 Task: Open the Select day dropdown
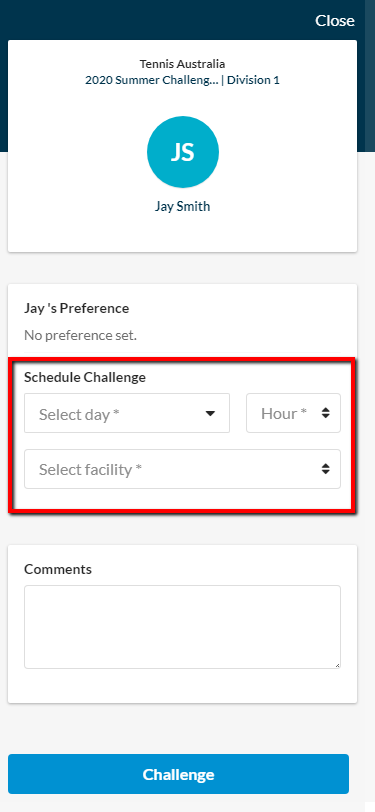coord(127,413)
